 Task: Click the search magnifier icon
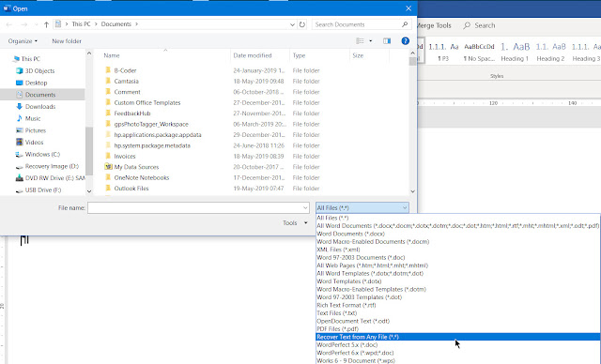point(405,24)
